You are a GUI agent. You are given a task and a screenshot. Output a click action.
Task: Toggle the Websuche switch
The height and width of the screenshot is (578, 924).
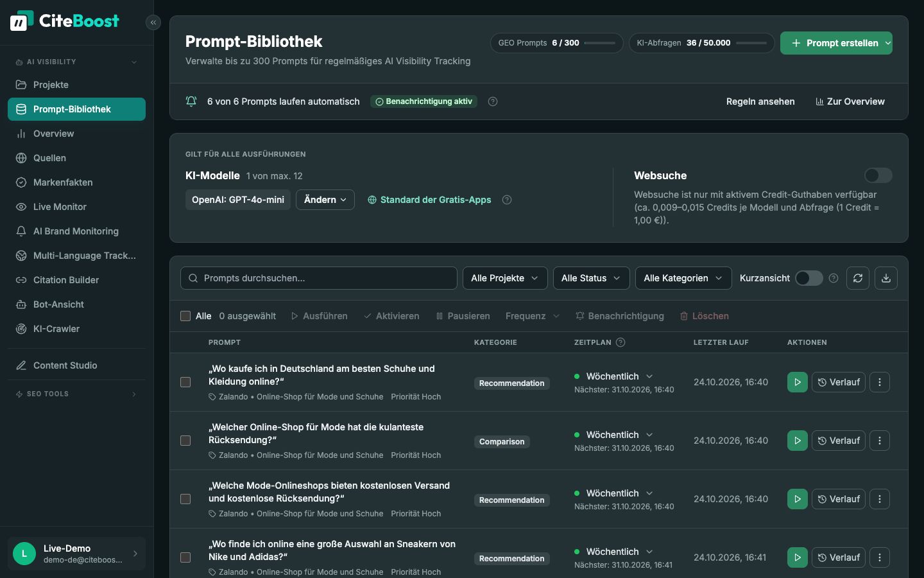878,175
